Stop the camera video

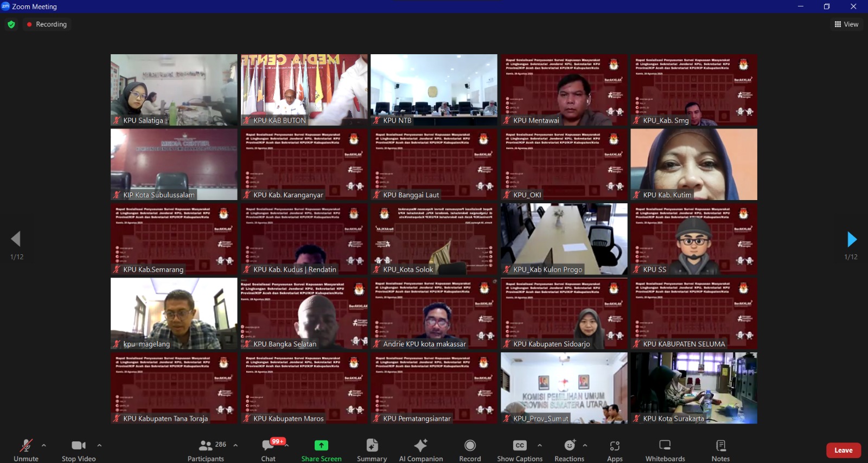pos(79,446)
